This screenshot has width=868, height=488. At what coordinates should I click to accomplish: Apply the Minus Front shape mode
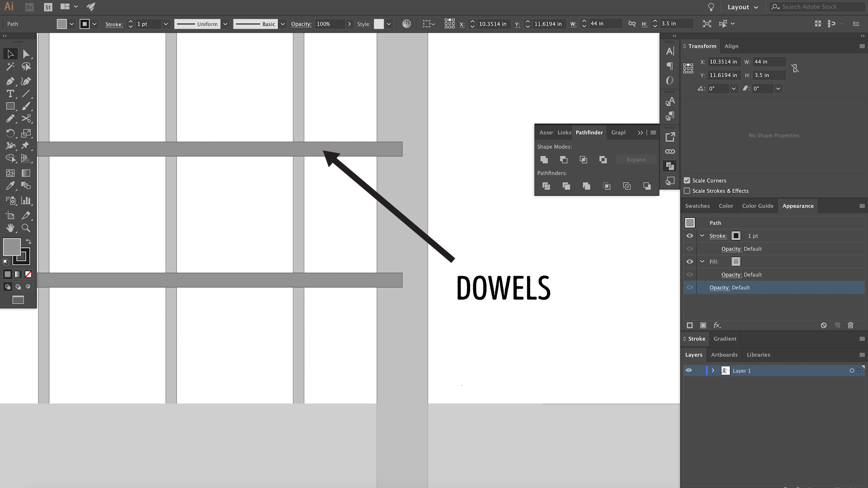563,160
